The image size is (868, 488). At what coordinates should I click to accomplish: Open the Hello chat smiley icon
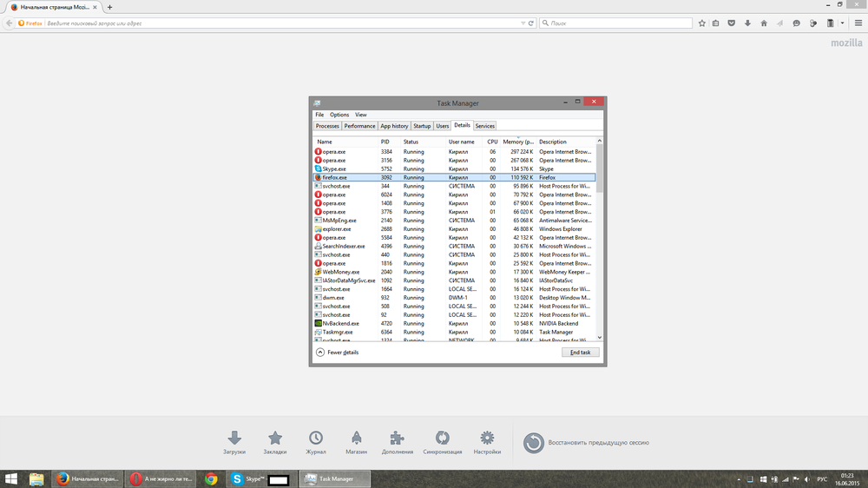[796, 23]
